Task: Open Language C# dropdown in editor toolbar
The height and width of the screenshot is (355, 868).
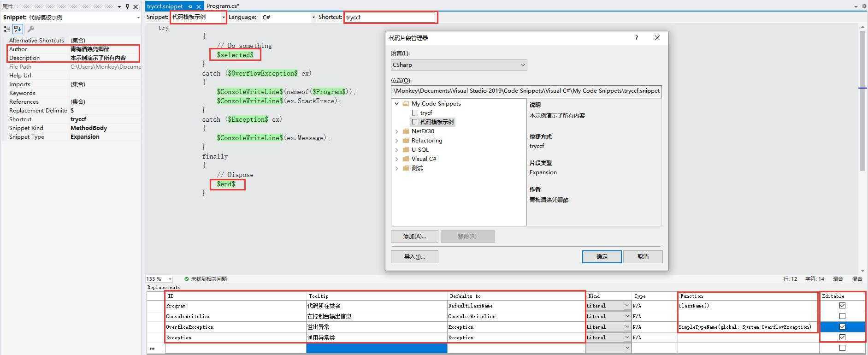Action: coord(313,18)
